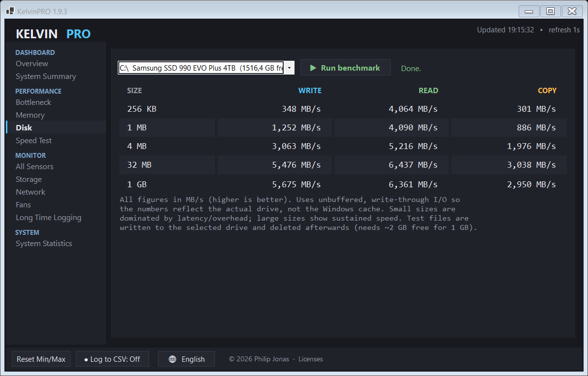This screenshot has width=588, height=376.
Task: Click the 5,216 MB/s read value
Action: tap(413, 146)
